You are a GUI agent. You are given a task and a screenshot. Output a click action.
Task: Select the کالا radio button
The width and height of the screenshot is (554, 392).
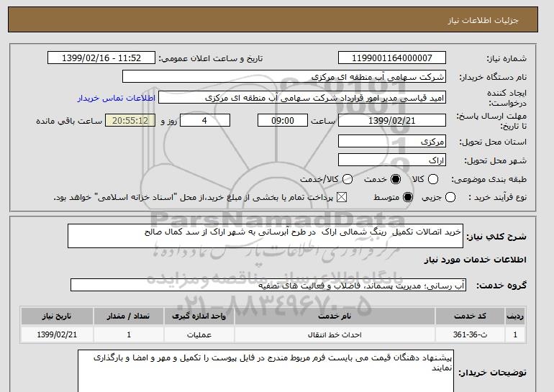click(433, 179)
